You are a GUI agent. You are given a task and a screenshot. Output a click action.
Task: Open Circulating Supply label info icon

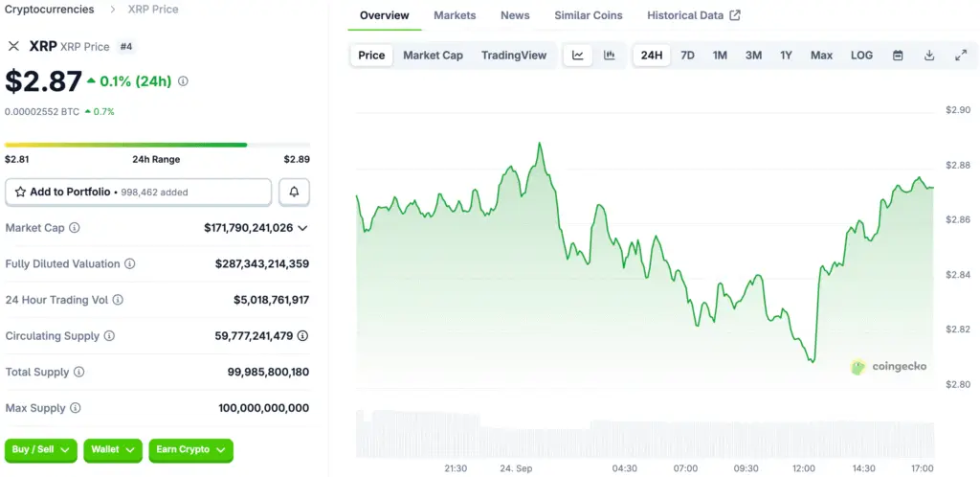coord(109,336)
